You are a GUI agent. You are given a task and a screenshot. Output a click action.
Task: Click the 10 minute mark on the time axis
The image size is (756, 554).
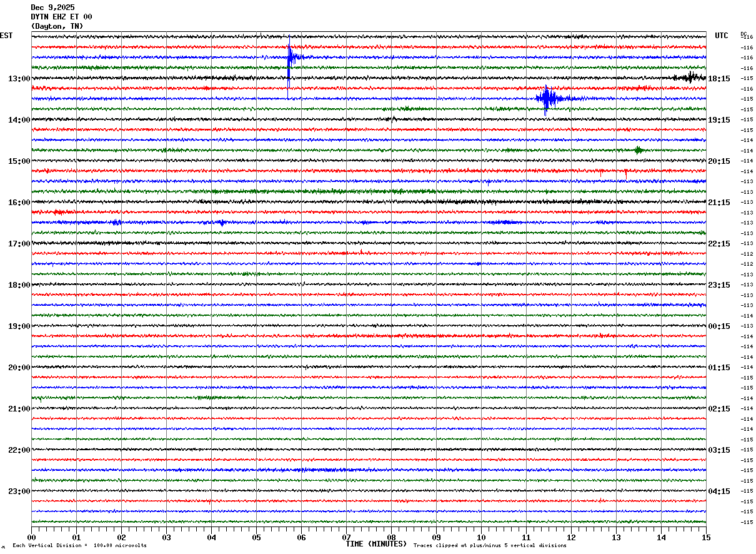[481, 537]
